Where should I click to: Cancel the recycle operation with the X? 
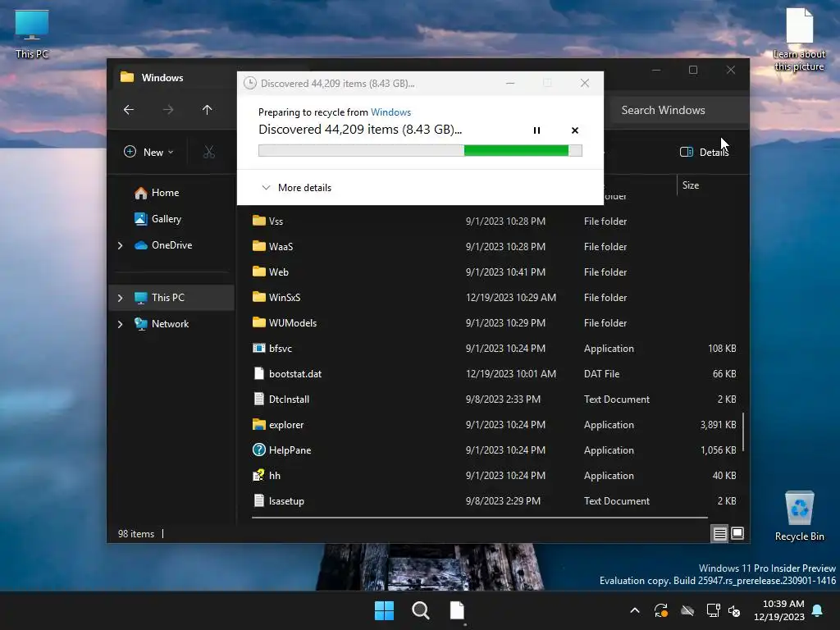pos(575,130)
